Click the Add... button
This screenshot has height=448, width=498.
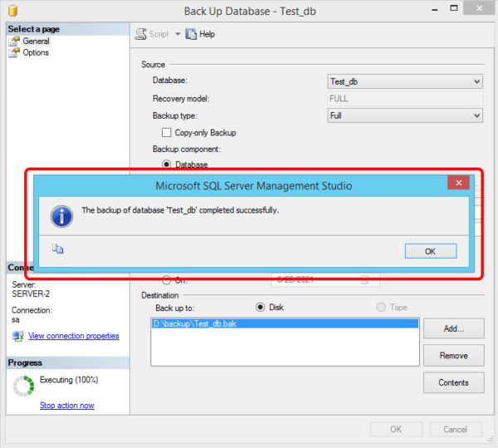(x=453, y=329)
